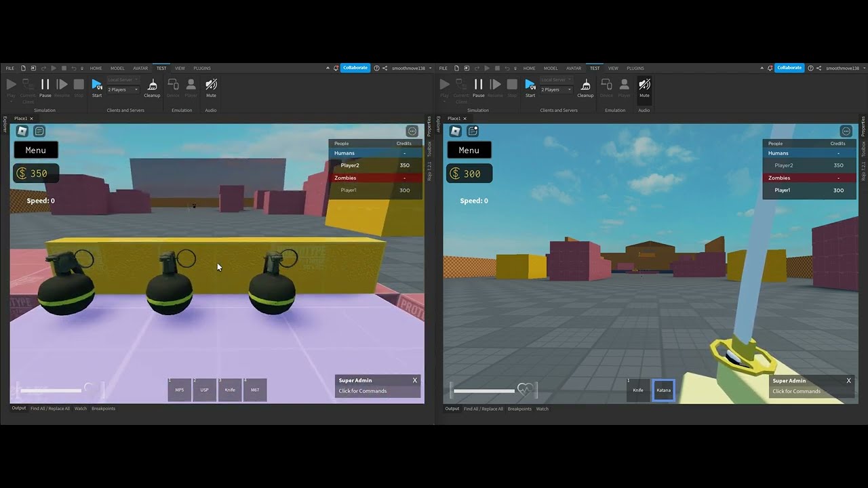
Task: Switch to HOME tab in left window
Action: click(96, 68)
